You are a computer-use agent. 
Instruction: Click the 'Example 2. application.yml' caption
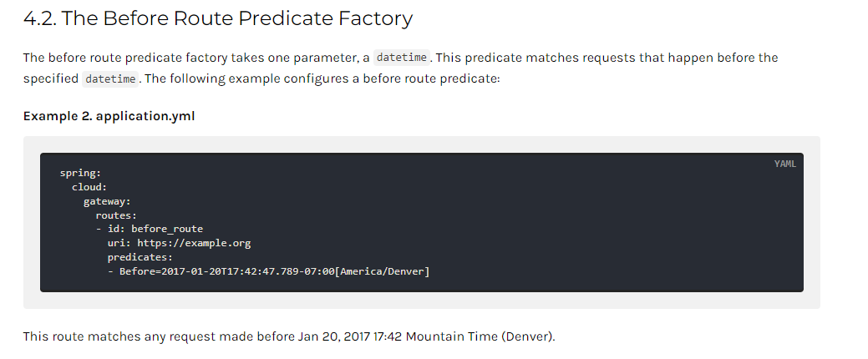coord(109,116)
